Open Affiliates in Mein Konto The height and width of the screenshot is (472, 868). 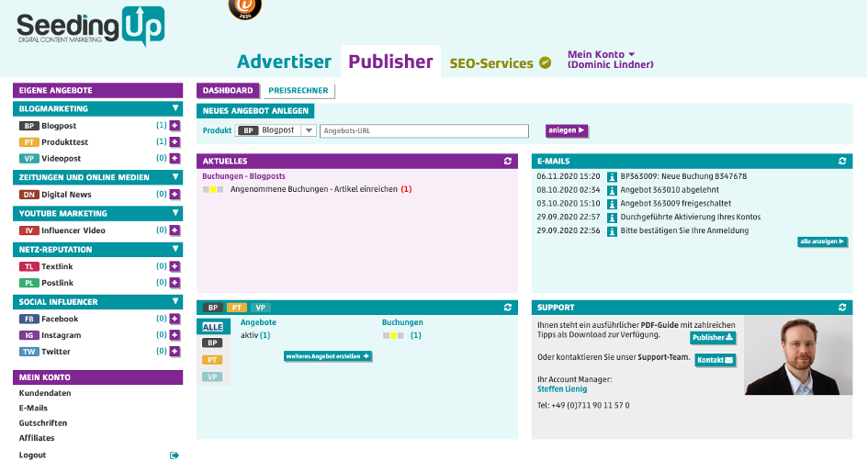tap(37, 438)
